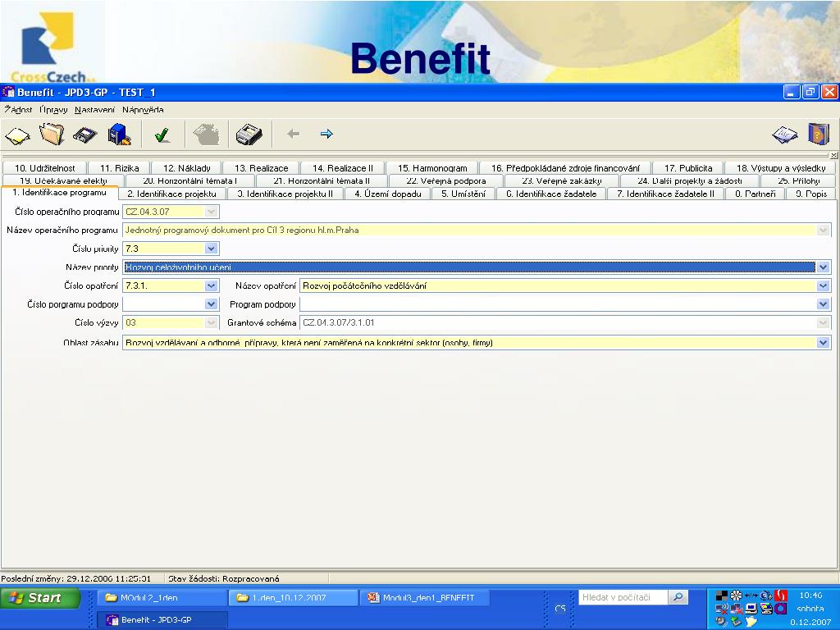The width and height of the screenshot is (840, 630).
Task: Click the greyed-out finalize icon
Action: click(x=206, y=135)
